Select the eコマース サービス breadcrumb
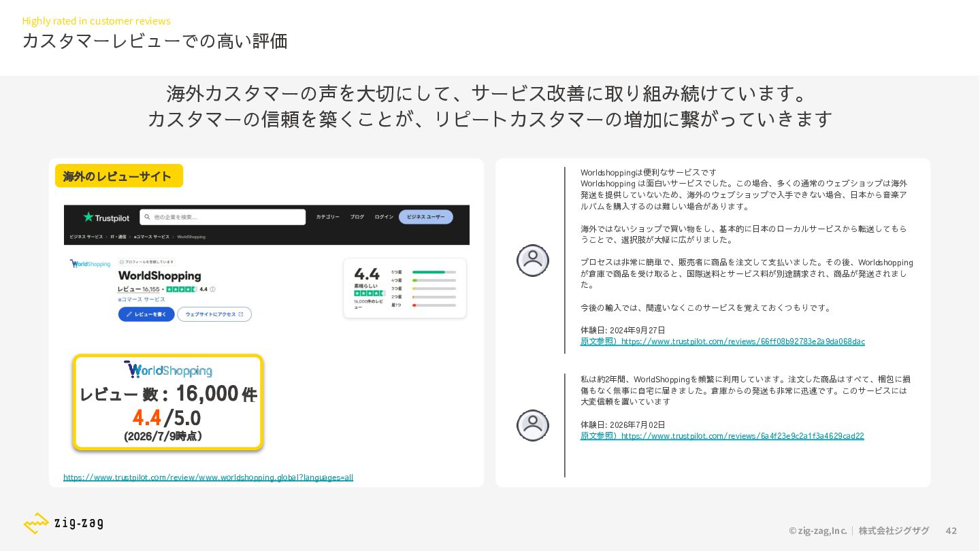This screenshot has width=980, height=551. pos(152,237)
